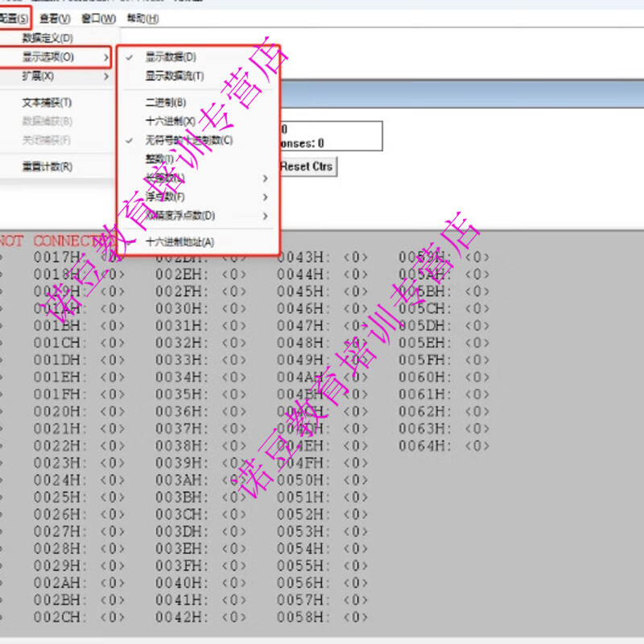Click the 0017H register cell
The width and height of the screenshot is (644, 644).
pyautogui.click(x=56, y=256)
